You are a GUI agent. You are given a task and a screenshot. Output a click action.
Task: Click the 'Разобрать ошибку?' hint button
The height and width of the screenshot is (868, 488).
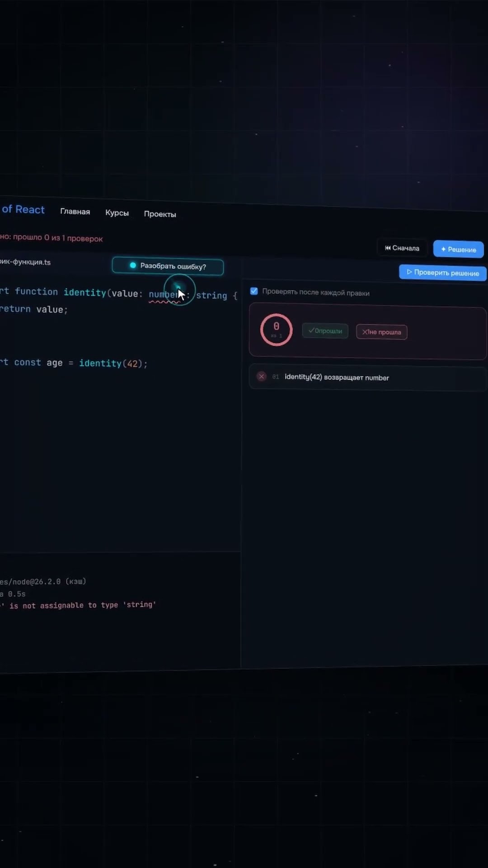[168, 266]
